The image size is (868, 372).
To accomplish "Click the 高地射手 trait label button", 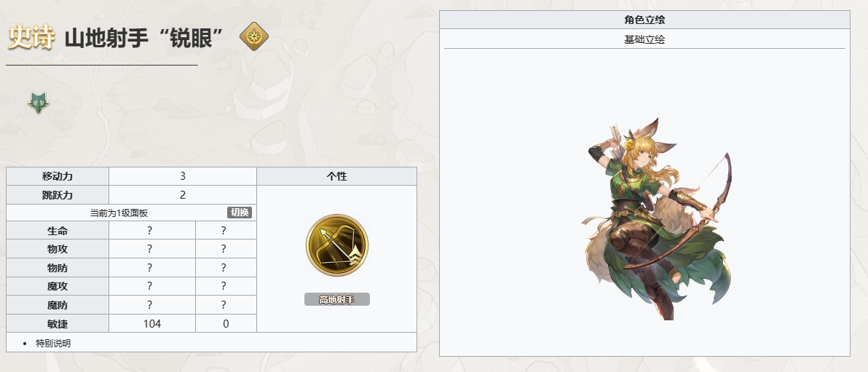I will pyautogui.click(x=336, y=299).
